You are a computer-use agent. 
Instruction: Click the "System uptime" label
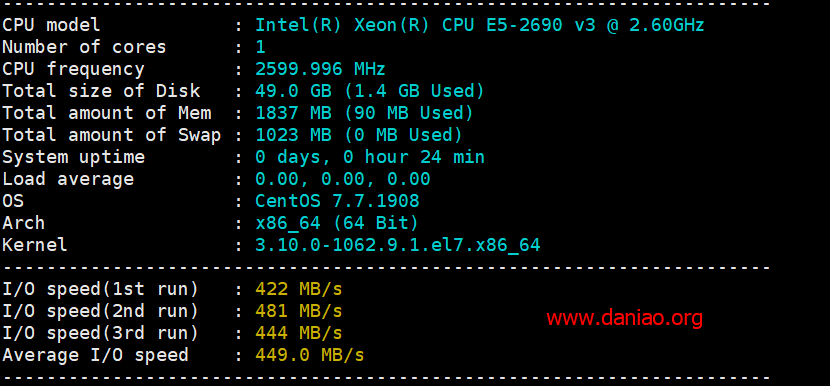[73, 157]
